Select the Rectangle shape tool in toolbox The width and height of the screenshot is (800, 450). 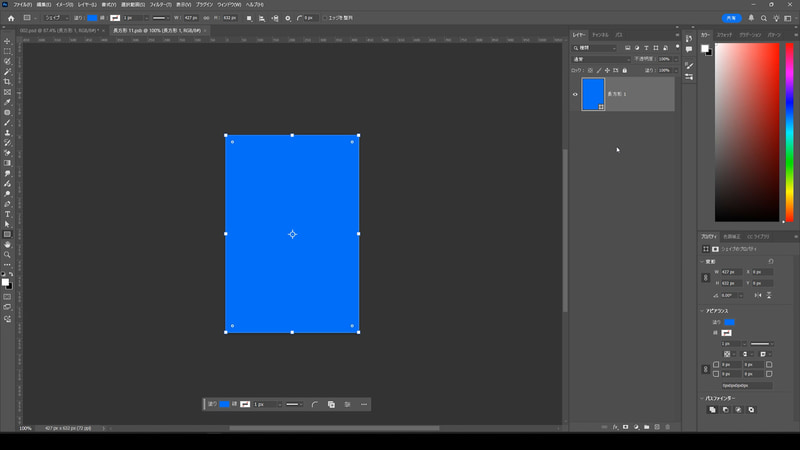[x=7, y=235]
